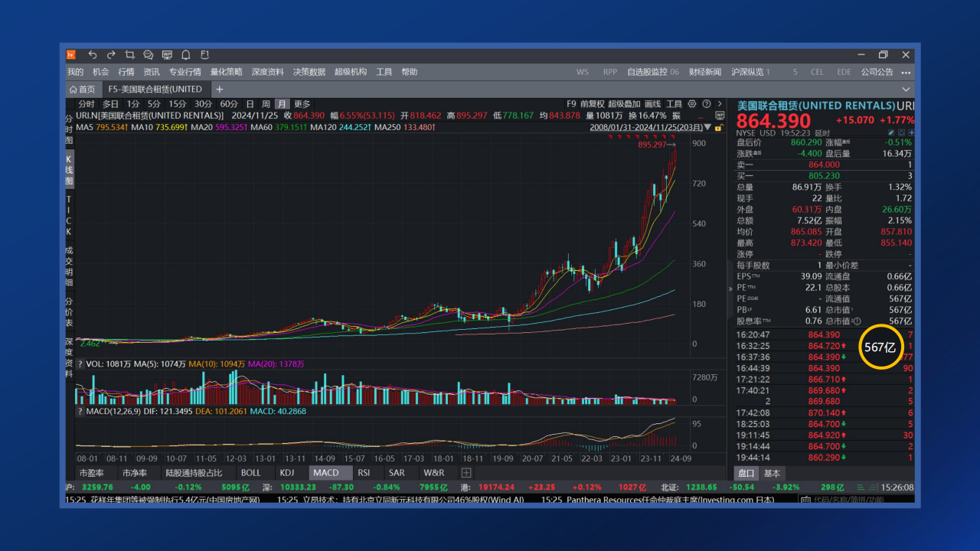Click the F1 help icon
The width and height of the screenshot is (980, 551).
point(204,55)
